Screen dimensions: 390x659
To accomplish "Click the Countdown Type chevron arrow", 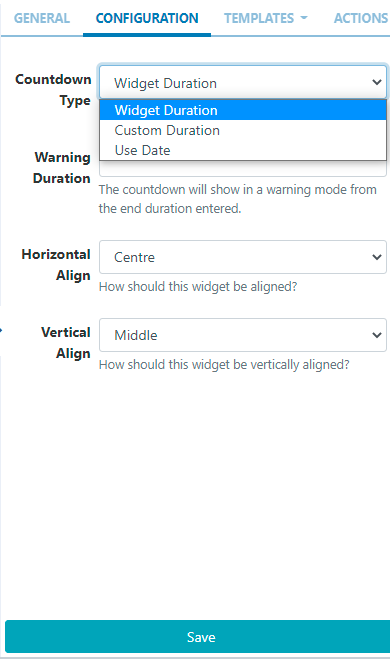I will coord(377,82).
